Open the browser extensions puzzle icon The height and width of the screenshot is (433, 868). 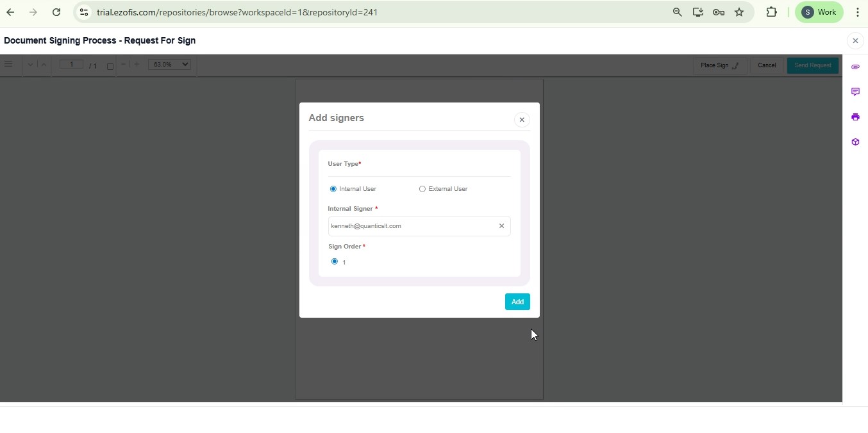click(771, 12)
